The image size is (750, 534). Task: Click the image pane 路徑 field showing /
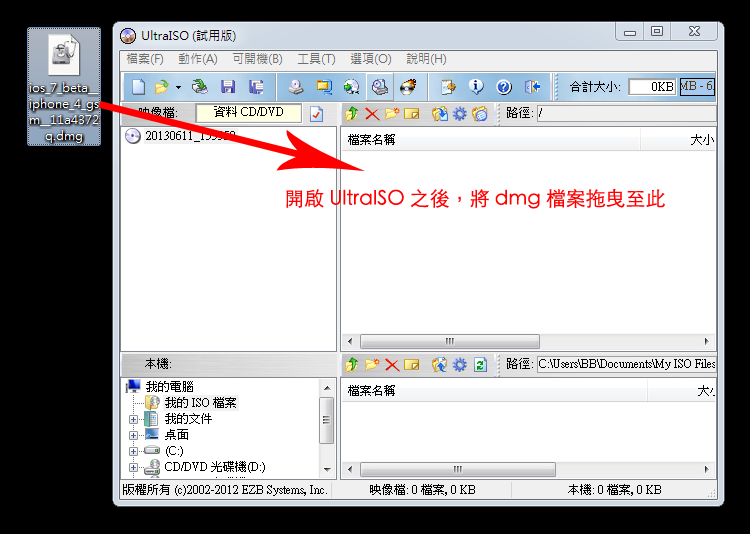click(x=626, y=113)
